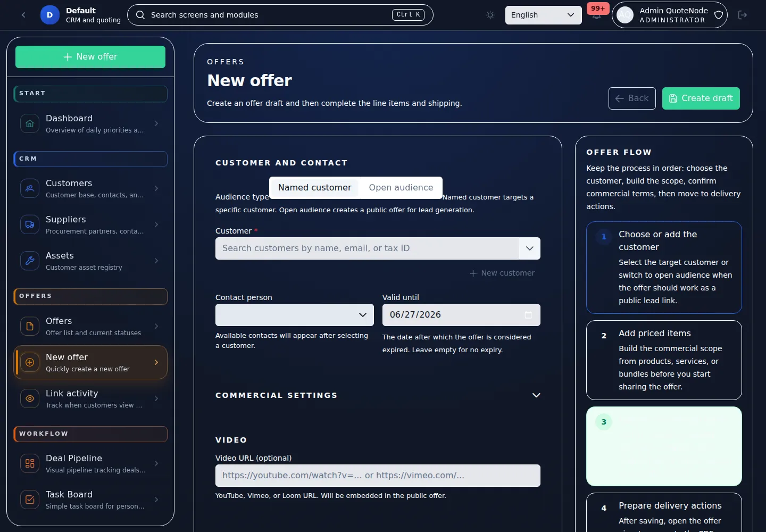The image size is (766, 532).
Task: Open the Contact person dropdown
Action: [x=295, y=315]
